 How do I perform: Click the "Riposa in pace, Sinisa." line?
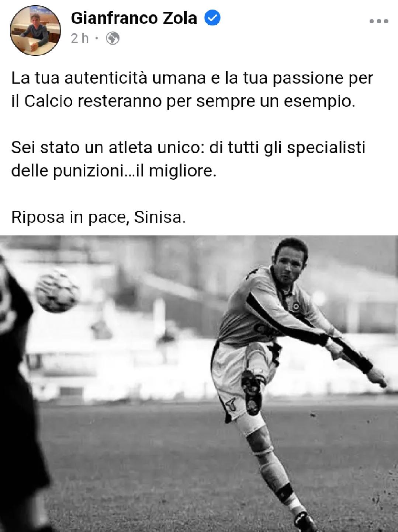98,217
